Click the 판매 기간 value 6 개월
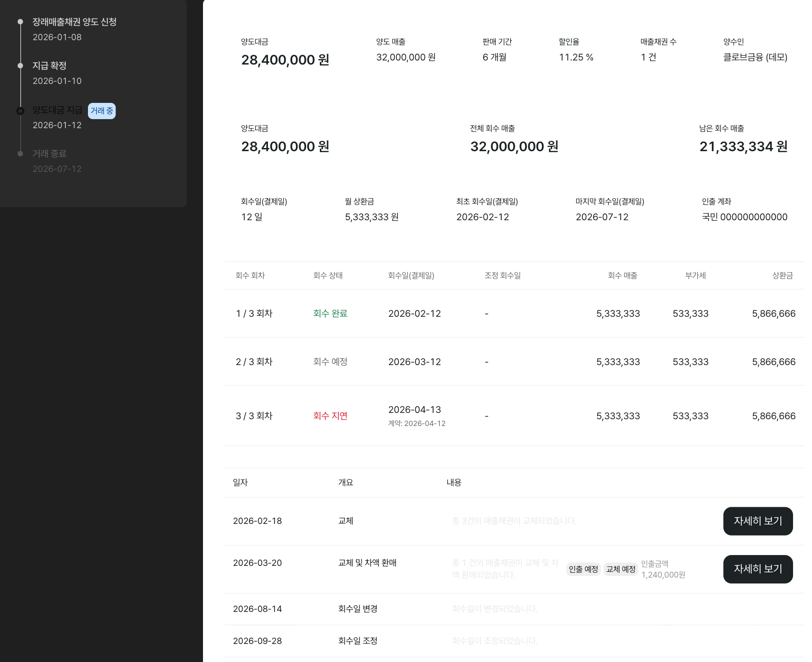The width and height of the screenshot is (812, 662). (494, 57)
